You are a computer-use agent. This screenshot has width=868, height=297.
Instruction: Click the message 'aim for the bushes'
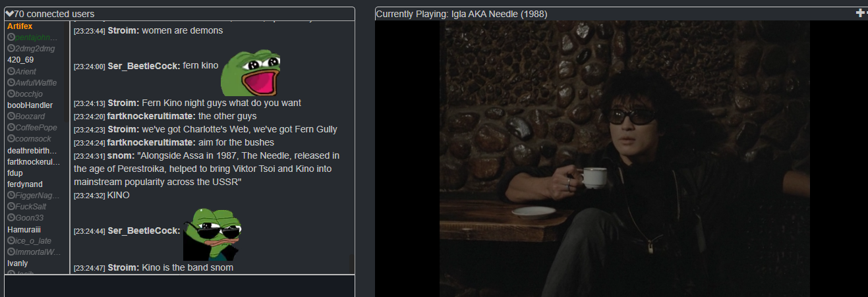coord(236,142)
